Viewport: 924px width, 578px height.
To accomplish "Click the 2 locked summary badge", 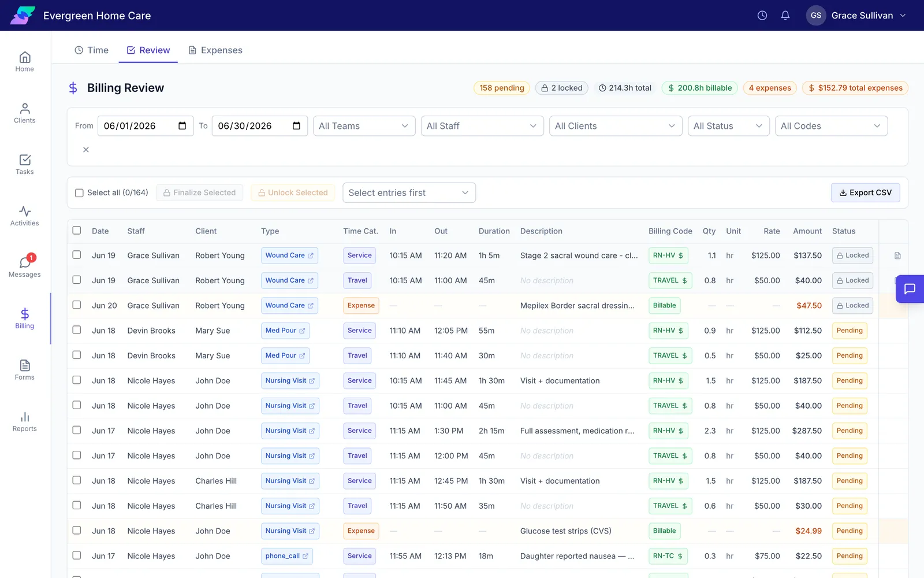I will [x=562, y=88].
